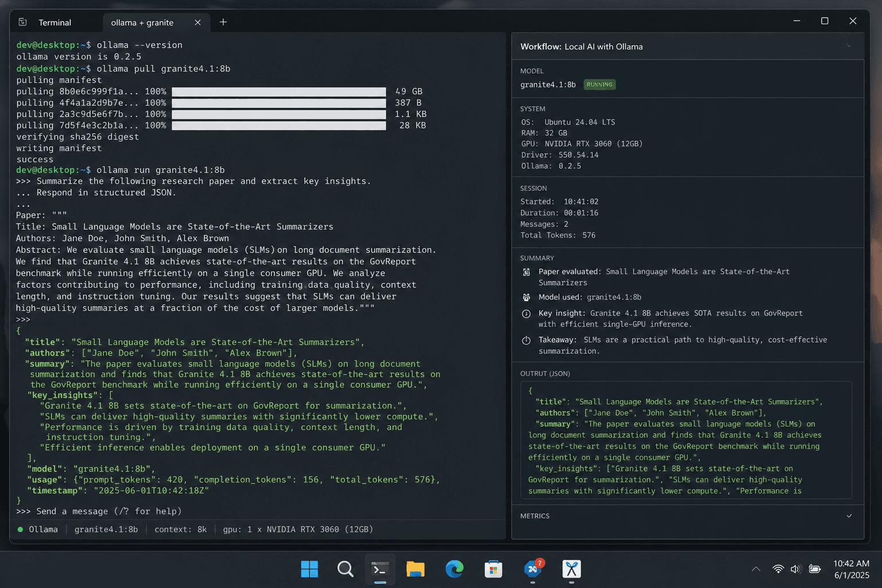The width and height of the screenshot is (882, 588).
Task: Toggle the RUNNING badge on granite4.1:8b
Action: tap(599, 84)
